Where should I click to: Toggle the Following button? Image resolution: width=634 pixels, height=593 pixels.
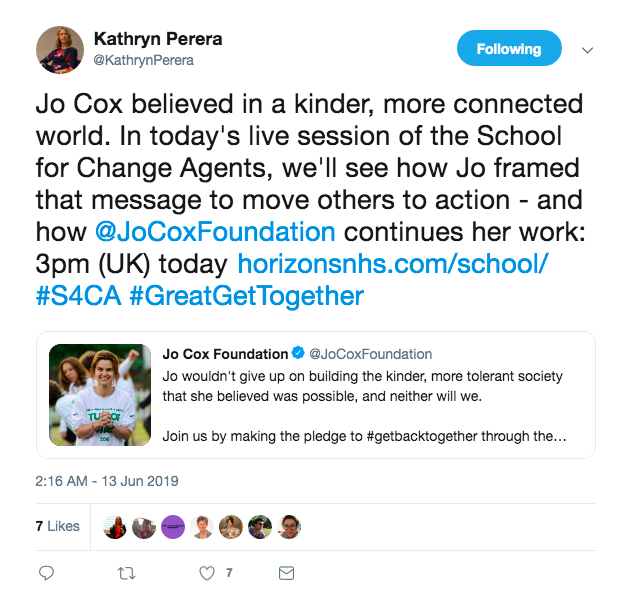pos(509,48)
